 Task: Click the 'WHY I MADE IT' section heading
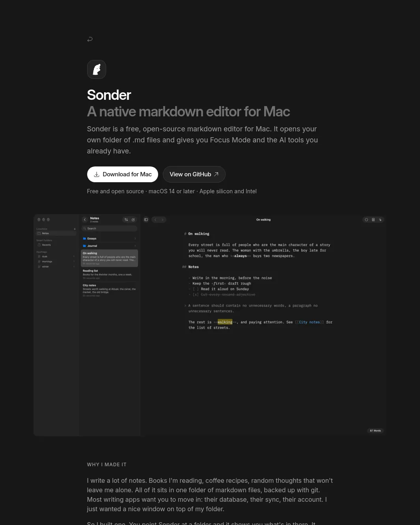tap(107, 465)
